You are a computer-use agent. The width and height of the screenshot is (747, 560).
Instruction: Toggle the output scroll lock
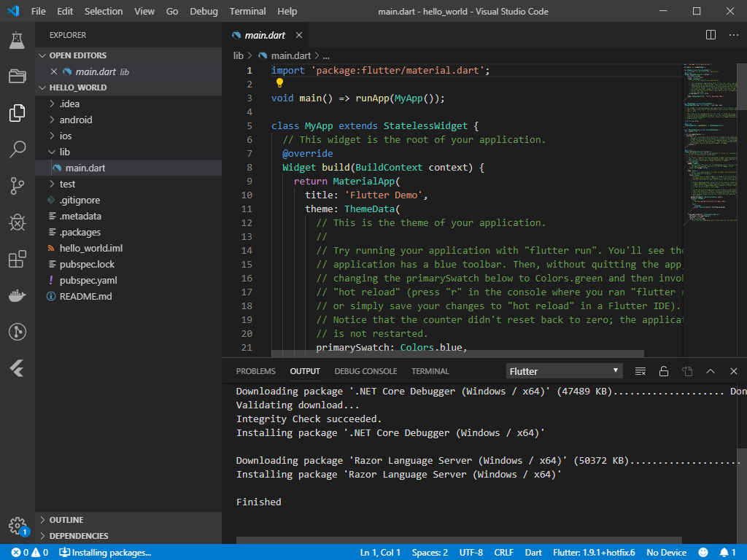coord(664,371)
